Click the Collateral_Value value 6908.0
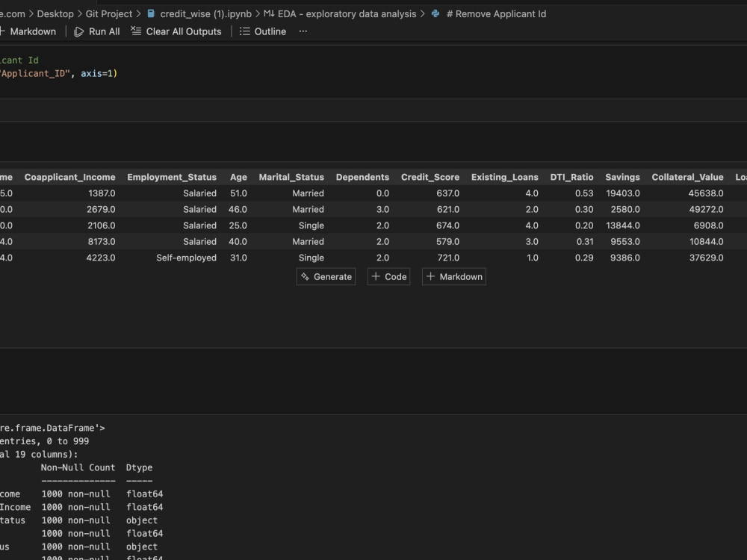Screen dimensions: 747x560 pos(709,225)
